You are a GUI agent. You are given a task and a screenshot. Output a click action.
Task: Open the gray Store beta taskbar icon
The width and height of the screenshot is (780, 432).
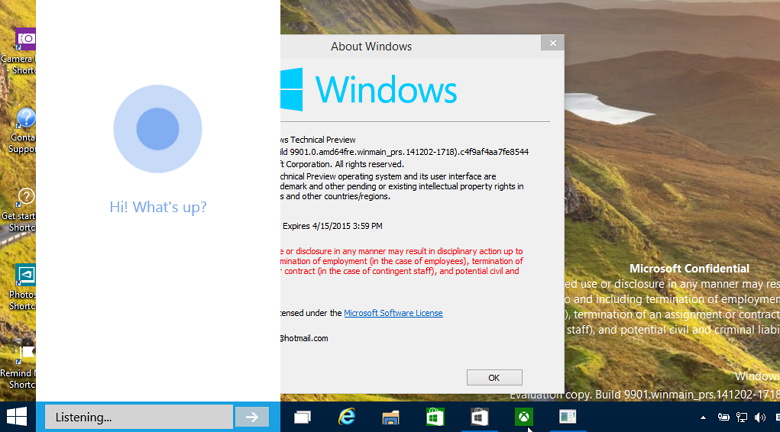[480, 417]
